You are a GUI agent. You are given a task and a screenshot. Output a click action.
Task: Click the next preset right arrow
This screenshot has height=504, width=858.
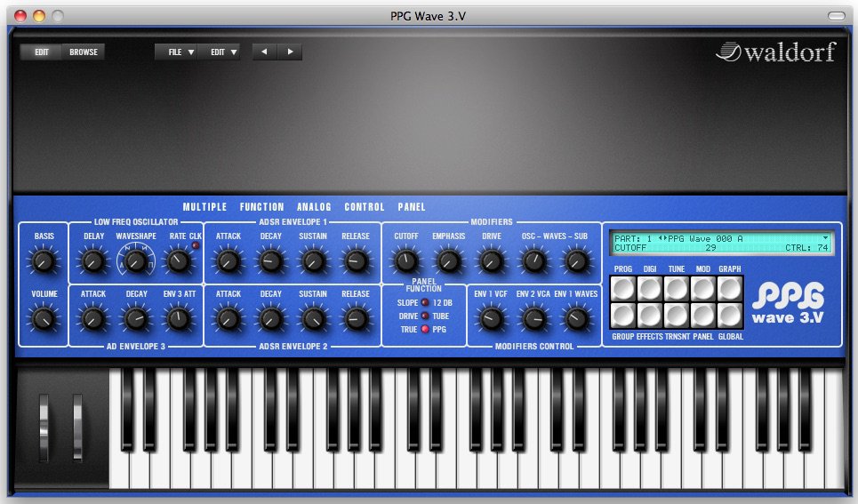pos(290,52)
